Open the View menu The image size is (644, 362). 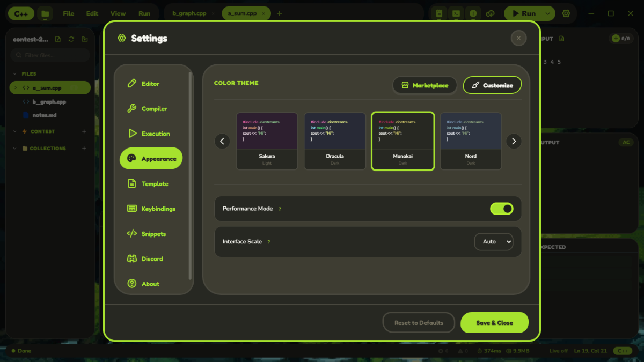click(118, 13)
